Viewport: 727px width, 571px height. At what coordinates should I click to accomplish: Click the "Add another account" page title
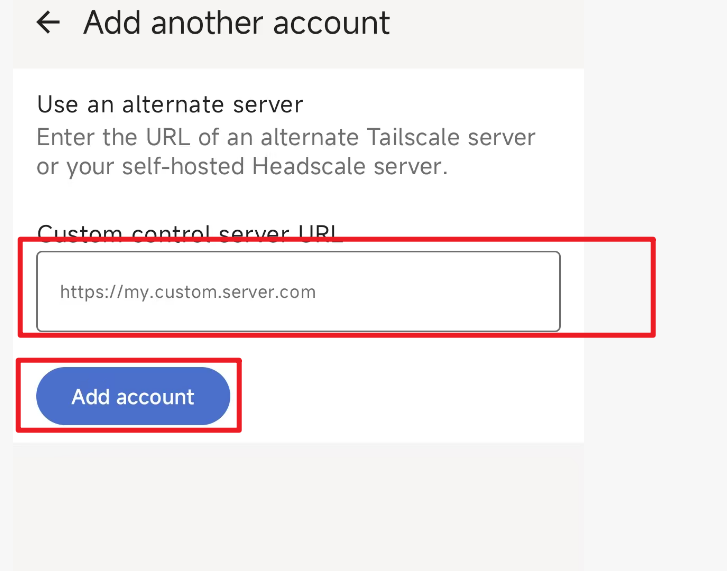236,23
